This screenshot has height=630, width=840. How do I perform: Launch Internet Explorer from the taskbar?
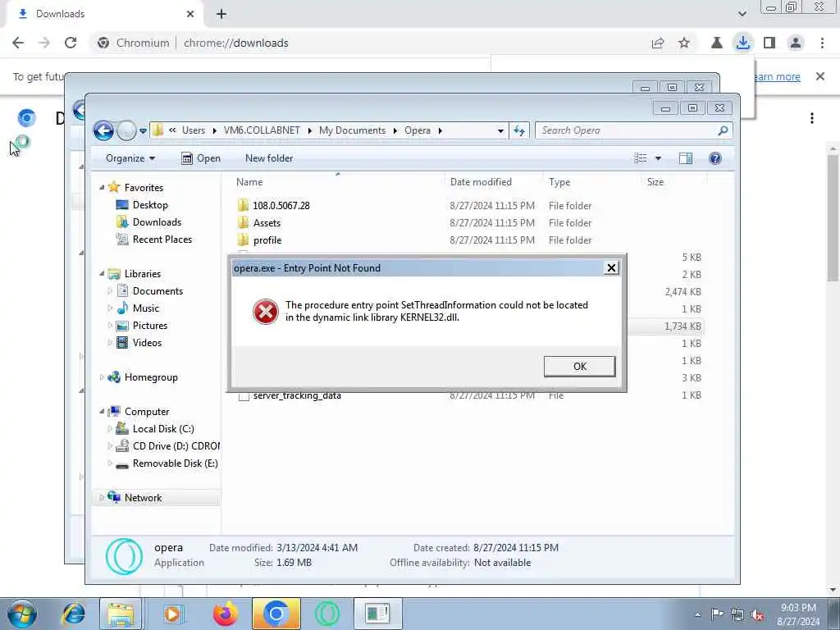click(73, 614)
